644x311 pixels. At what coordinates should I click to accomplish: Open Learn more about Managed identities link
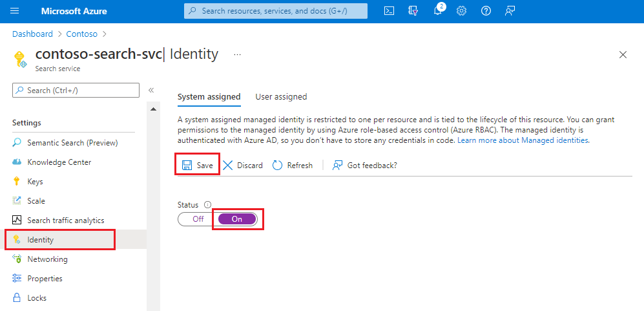523,140
